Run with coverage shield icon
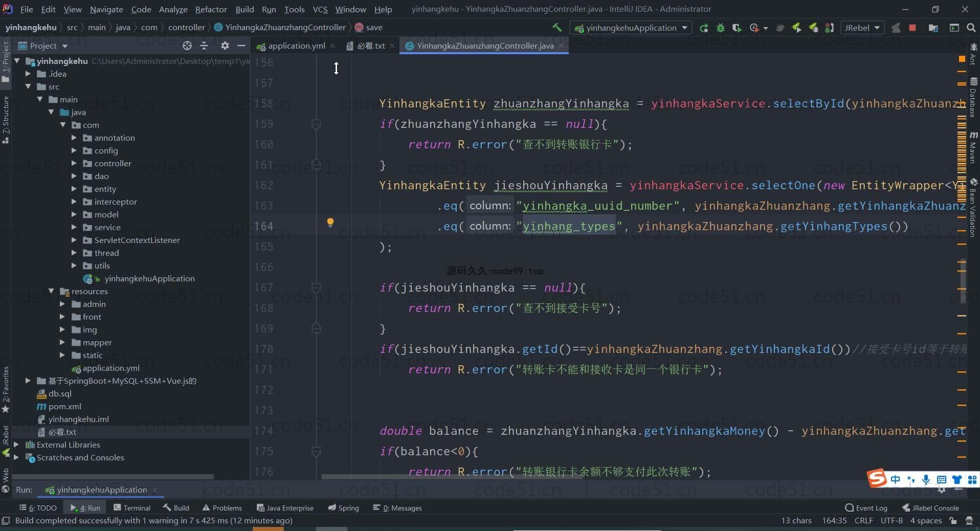The image size is (980, 531). point(737,28)
